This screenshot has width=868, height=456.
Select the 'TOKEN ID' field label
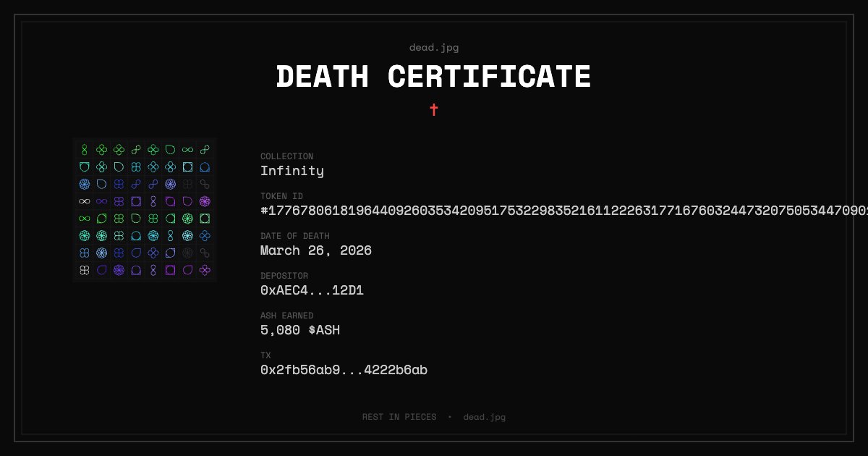[282, 196]
